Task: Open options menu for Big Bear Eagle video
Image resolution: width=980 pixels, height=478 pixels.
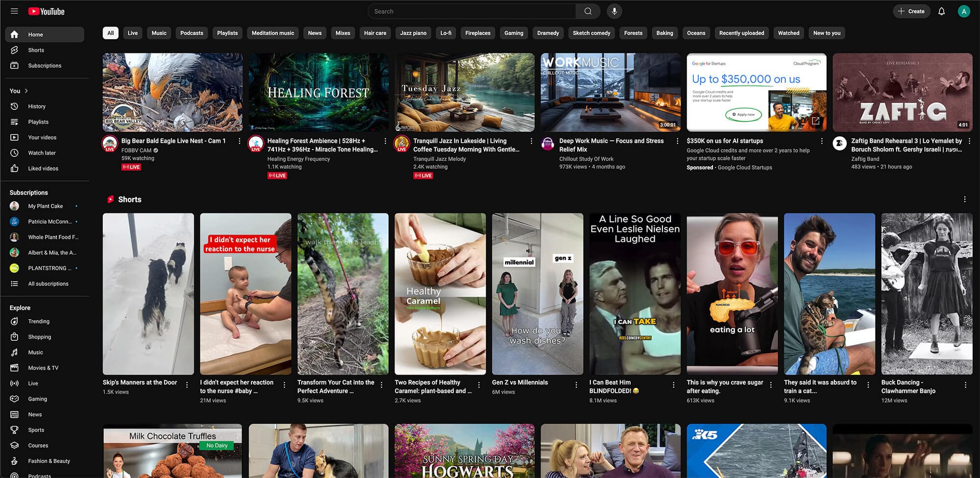Action: pos(239,141)
